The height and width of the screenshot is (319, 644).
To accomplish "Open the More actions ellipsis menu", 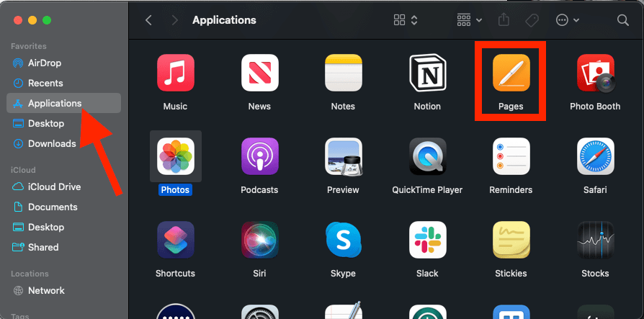I will coord(567,20).
